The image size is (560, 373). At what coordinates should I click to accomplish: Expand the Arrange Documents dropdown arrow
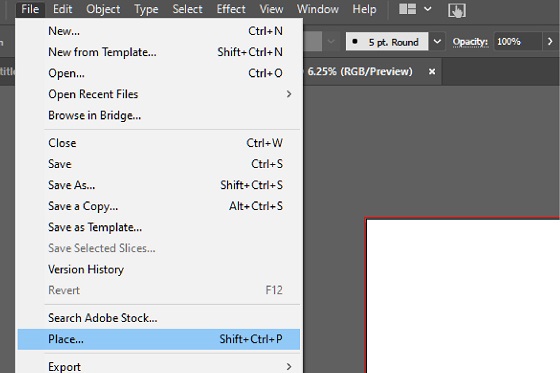pyautogui.click(x=428, y=9)
